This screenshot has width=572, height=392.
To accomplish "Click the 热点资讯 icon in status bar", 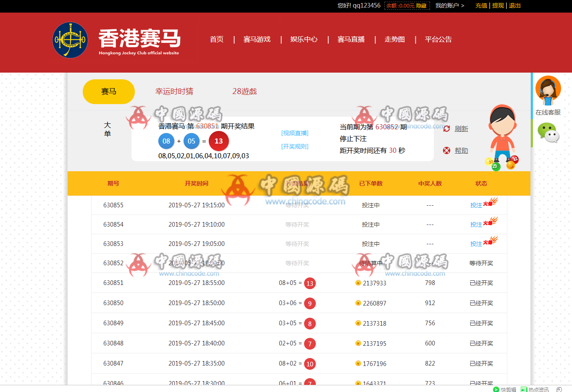I will 524,389.
